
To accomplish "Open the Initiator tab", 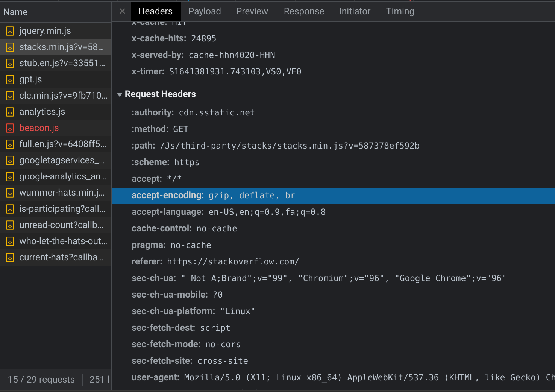I will (355, 11).
